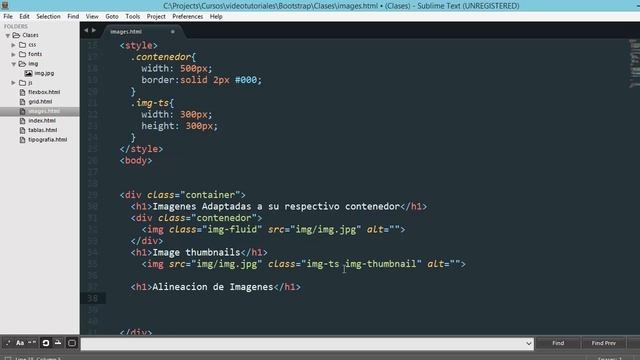Click the status bar panel switcher icon
640x360 pixels.
pyautogui.click(x=8, y=358)
